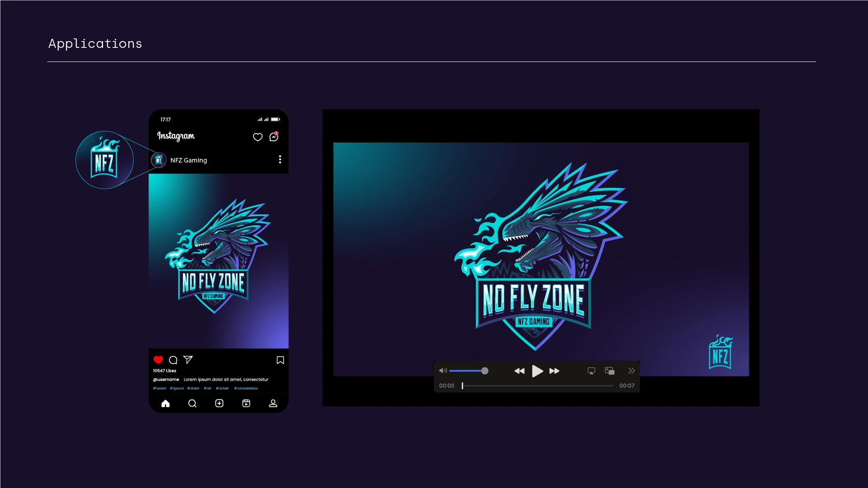The width and height of the screenshot is (868, 488).
Task: Expand more controls with double chevron
Action: pos(631,371)
